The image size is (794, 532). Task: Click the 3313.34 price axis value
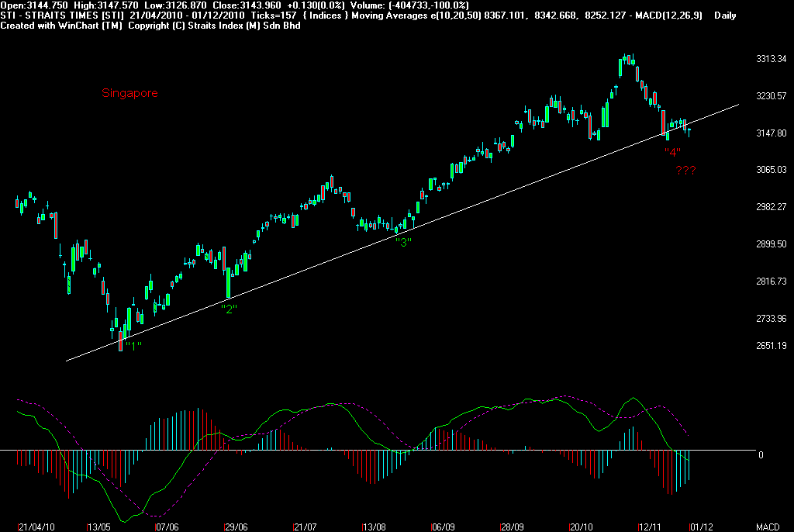(772, 59)
